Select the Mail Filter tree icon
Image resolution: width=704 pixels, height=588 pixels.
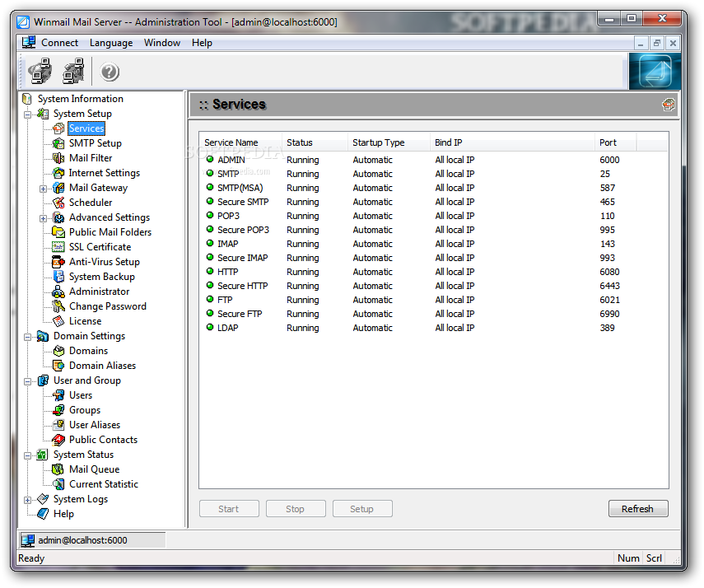(x=58, y=158)
